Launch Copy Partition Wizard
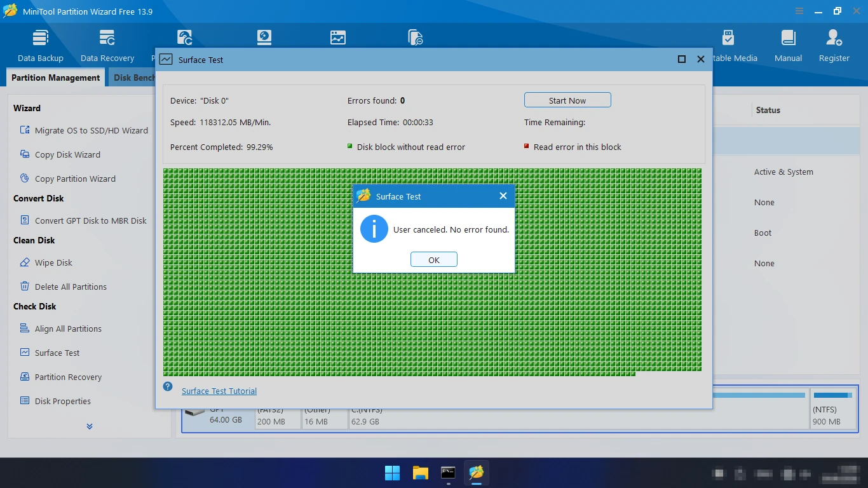This screenshot has width=868, height=488. 68,179
